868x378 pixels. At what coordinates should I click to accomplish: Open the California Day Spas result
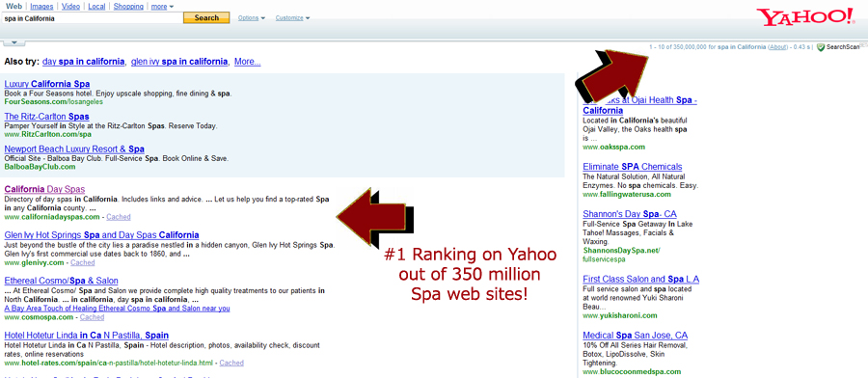[44, 189]
